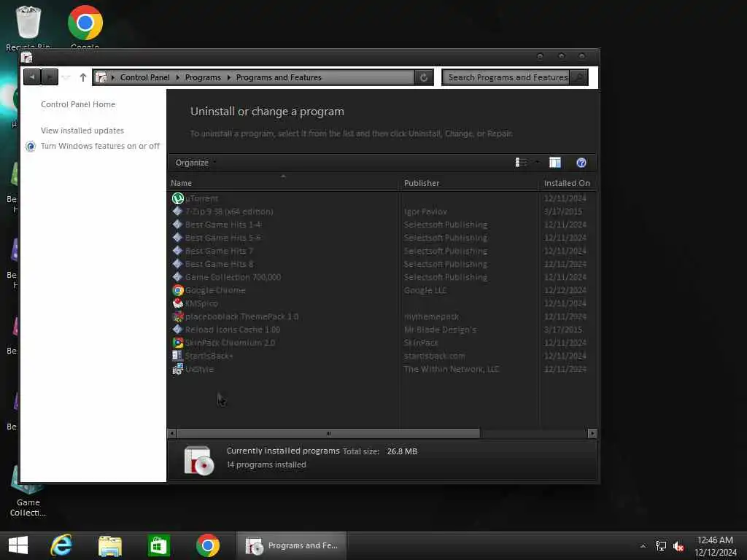747x560 pixels.
Task: Show hidden tray icons arrow
Action: 643,546
